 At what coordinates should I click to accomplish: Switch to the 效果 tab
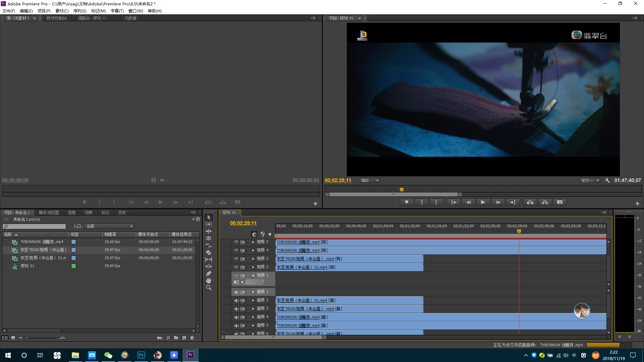pos(89,213)
